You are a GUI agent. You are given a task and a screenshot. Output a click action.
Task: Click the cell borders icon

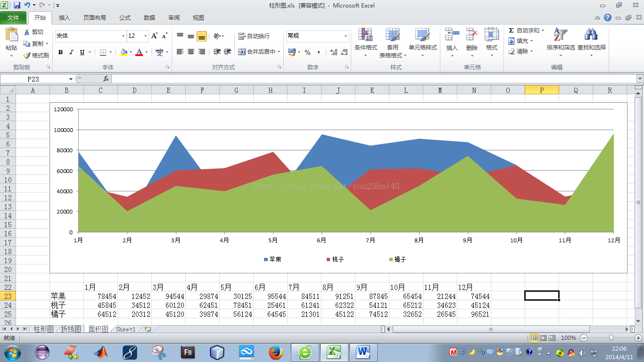coord(102,52)
